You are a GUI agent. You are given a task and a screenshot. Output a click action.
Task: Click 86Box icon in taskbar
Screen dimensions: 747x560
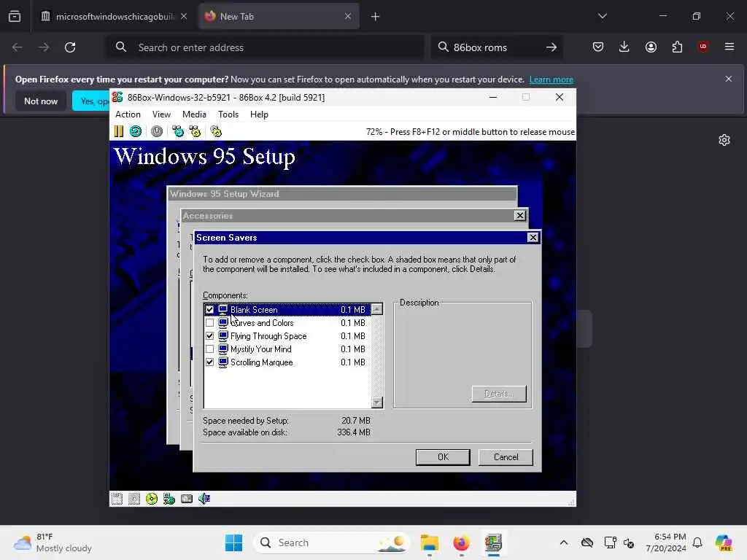[494, 542]
